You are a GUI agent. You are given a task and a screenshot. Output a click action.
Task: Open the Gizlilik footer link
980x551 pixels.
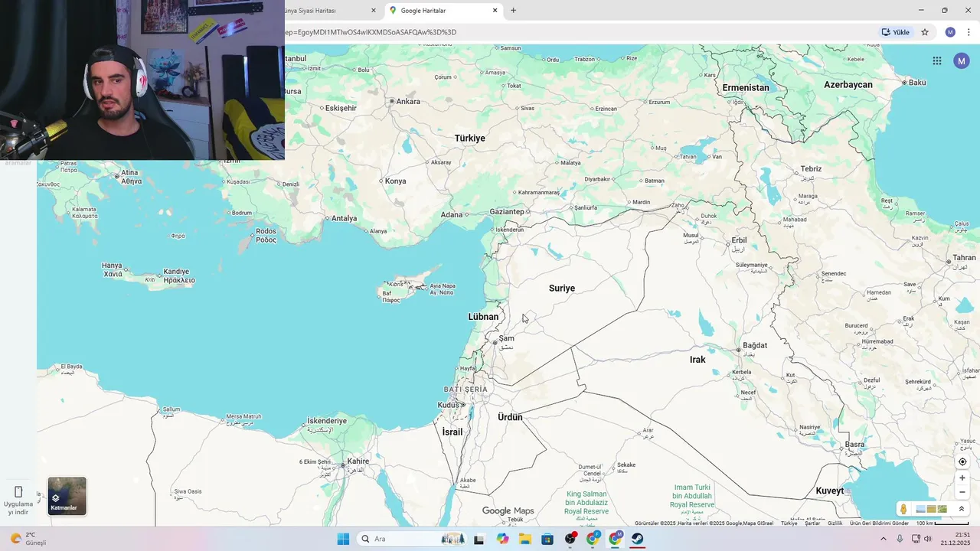835,523
